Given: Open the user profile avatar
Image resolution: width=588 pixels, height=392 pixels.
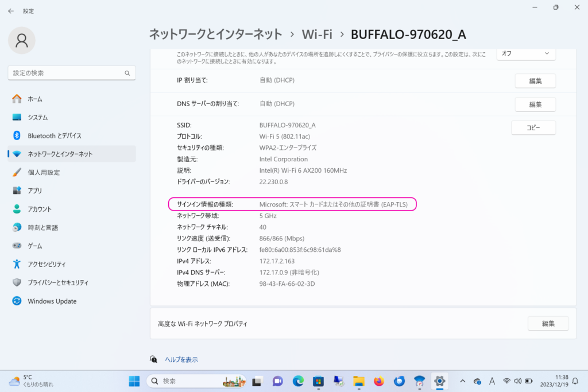Looking at the screenshot, I should 22,40.
